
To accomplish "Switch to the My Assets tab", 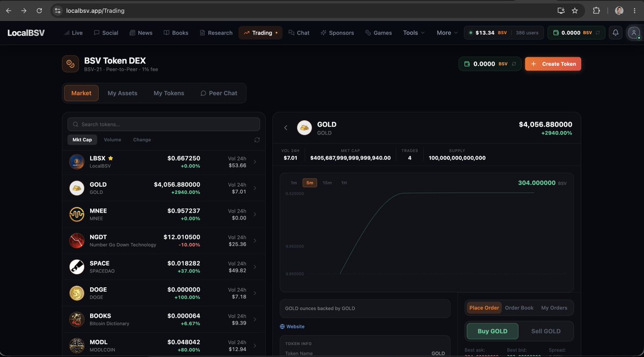I will coord(122,93).
